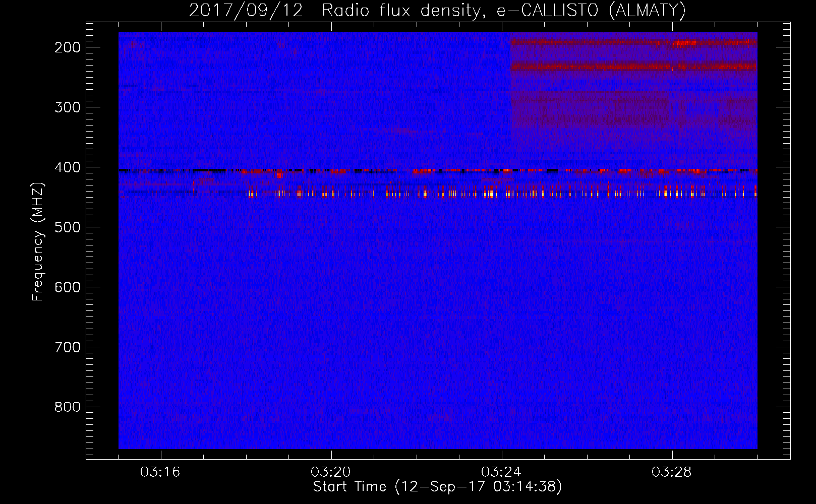The height and width of the screenshot is (504, 816).
Task: Click the 03:24 time tick label
Action: point(501,472)
